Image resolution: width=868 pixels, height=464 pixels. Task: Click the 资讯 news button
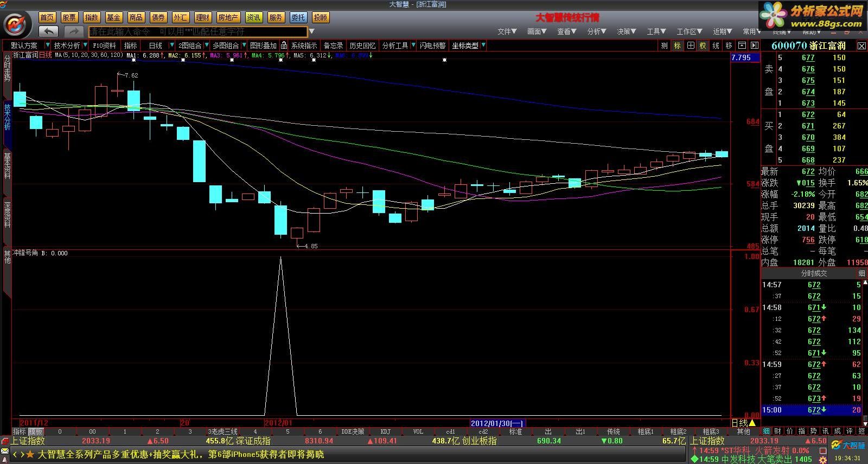[x=254, y=17]
